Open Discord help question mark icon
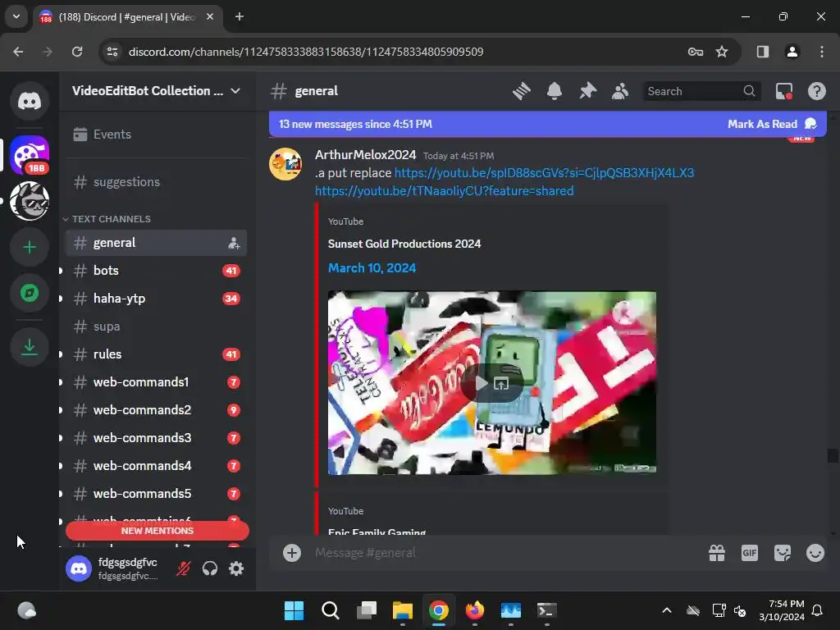 (x=816, y=91)
